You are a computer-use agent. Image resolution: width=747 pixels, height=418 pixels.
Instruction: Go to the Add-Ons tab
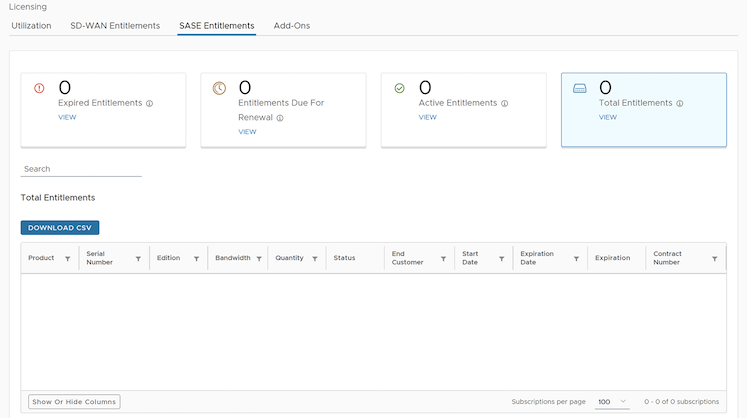pyautogui.click(x=291, y=25)
